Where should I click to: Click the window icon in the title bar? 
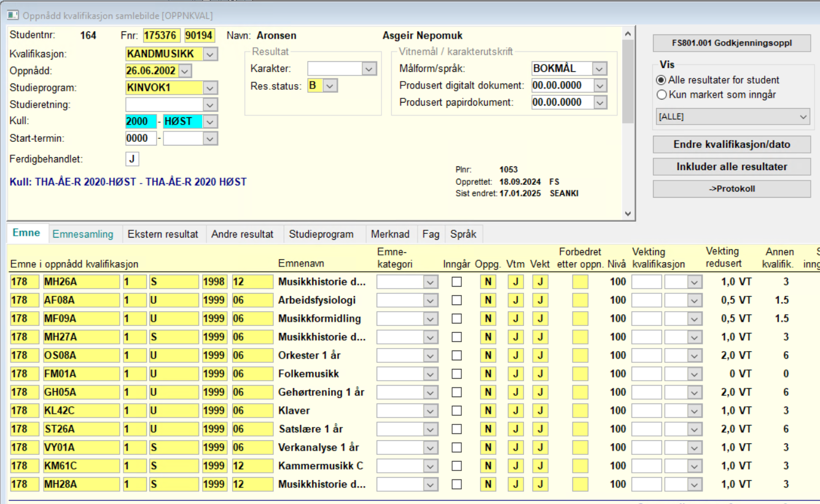pyautogui.click(x=12, y=15)
